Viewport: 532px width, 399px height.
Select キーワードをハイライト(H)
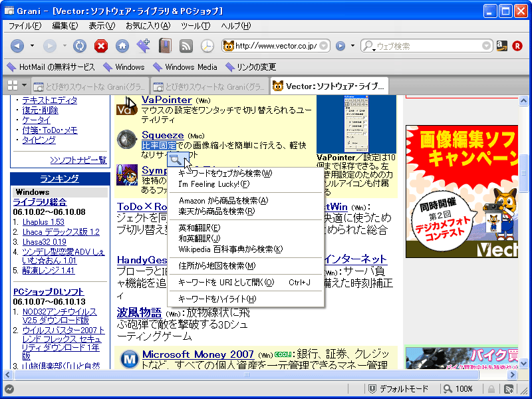(x=245, y=299)
